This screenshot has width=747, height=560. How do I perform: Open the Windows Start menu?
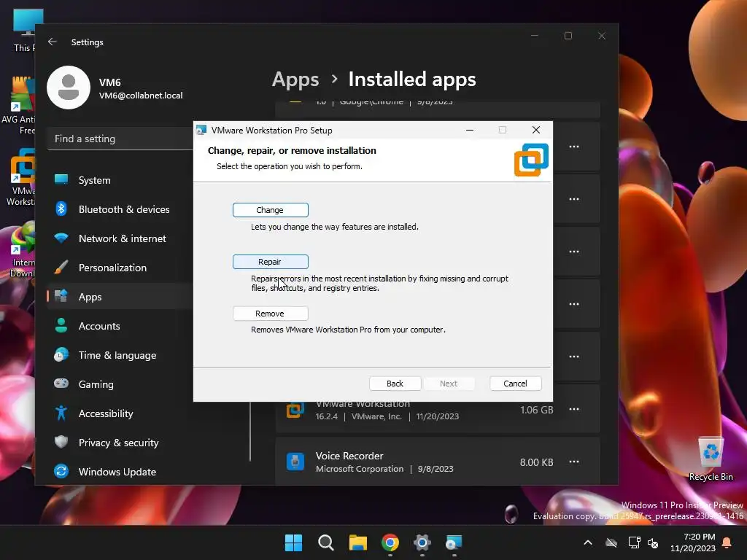[293, 542]
